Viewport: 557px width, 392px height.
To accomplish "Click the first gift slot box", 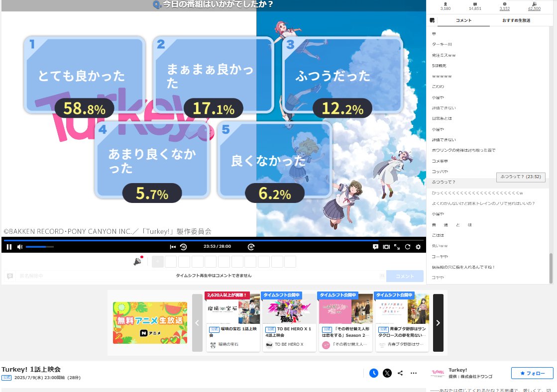I will coord(158,262).
